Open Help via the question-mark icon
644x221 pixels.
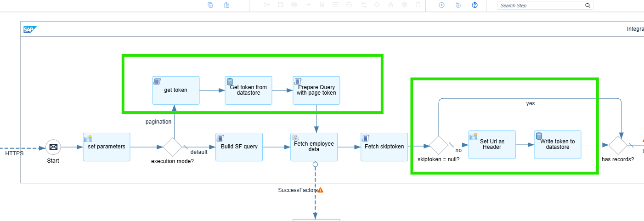(475, 6)
